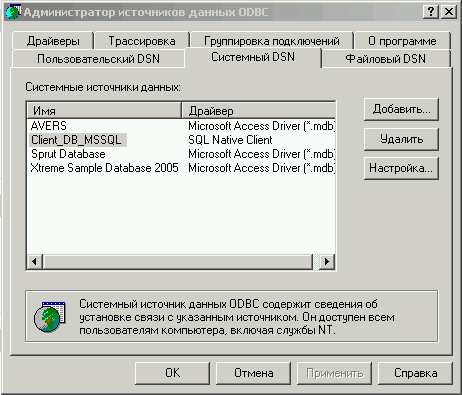Screen dimensions: 462x395
Task: Open the Трассировка tab
Action: [x=142, y=41]
